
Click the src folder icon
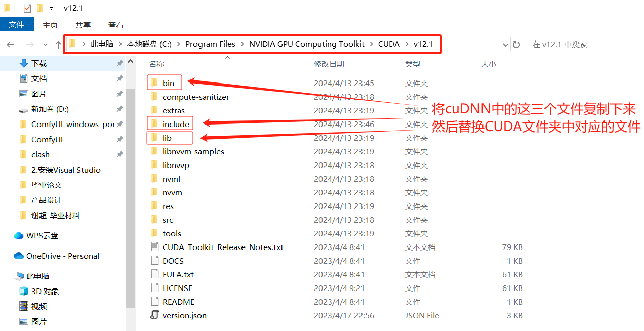[154, 220]
